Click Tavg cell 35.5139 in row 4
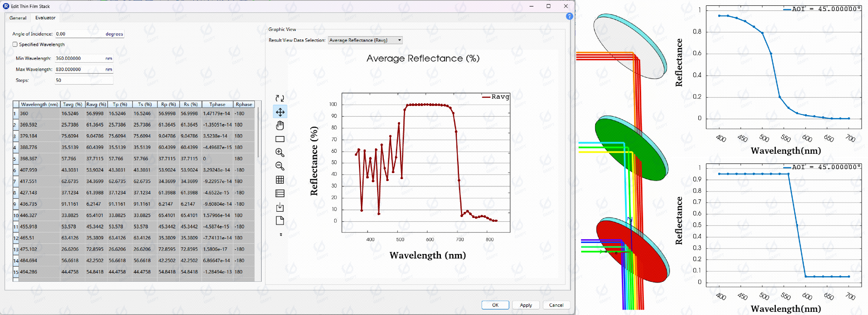 click(x=72, y=147)
